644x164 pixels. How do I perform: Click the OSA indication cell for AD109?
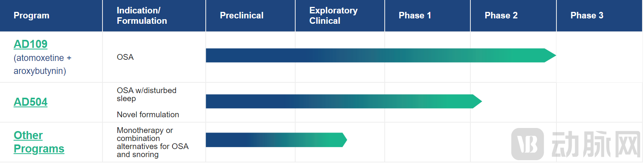pos(125,57)
